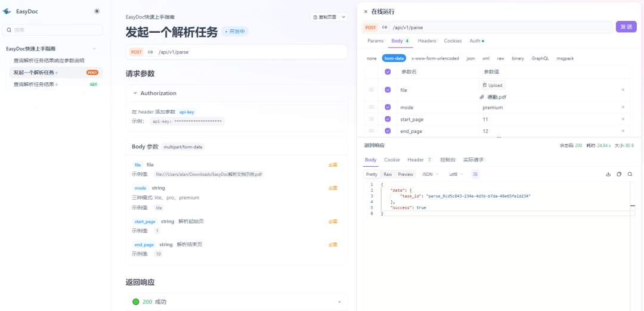Click the link icon next to POST in the docs page
644x311 pixels.
point(150,52)
